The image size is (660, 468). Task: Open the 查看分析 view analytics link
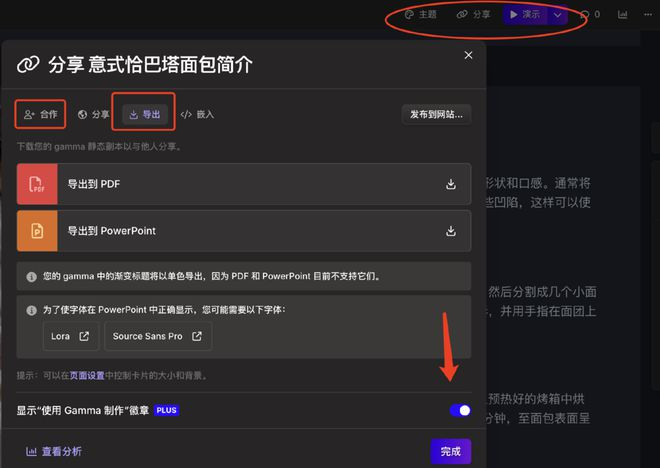(54, 452)
